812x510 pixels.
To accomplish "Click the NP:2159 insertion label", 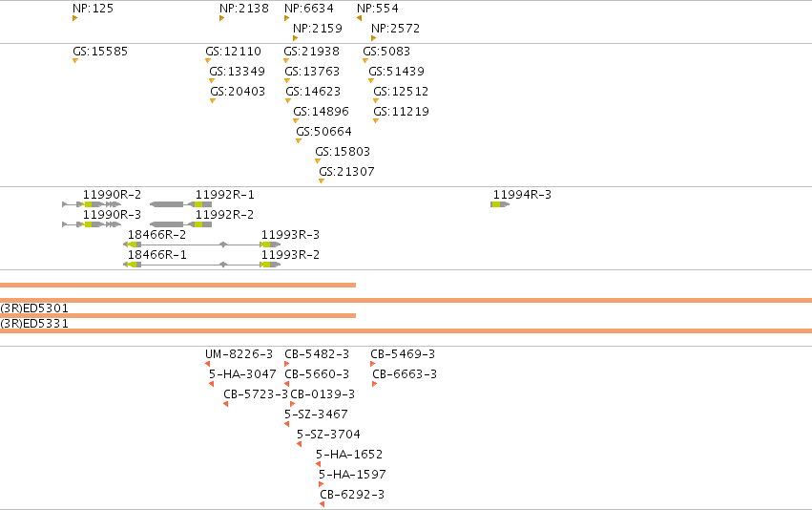I will click(x=318, y=29).
